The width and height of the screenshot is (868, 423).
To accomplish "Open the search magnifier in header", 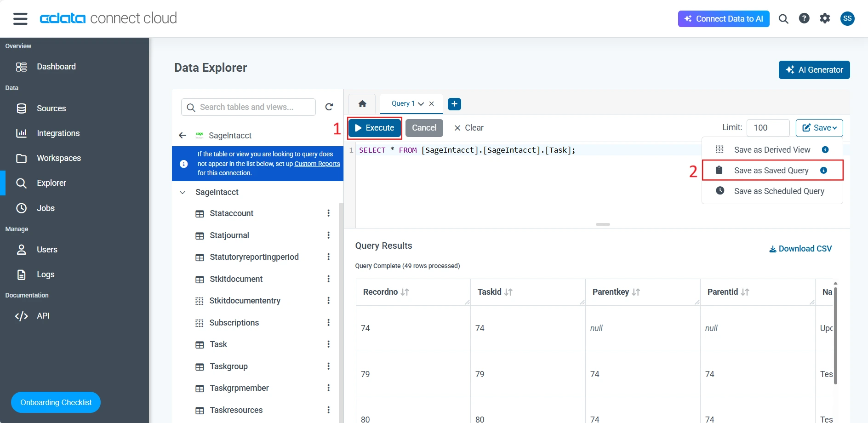I will coord(783,19).
